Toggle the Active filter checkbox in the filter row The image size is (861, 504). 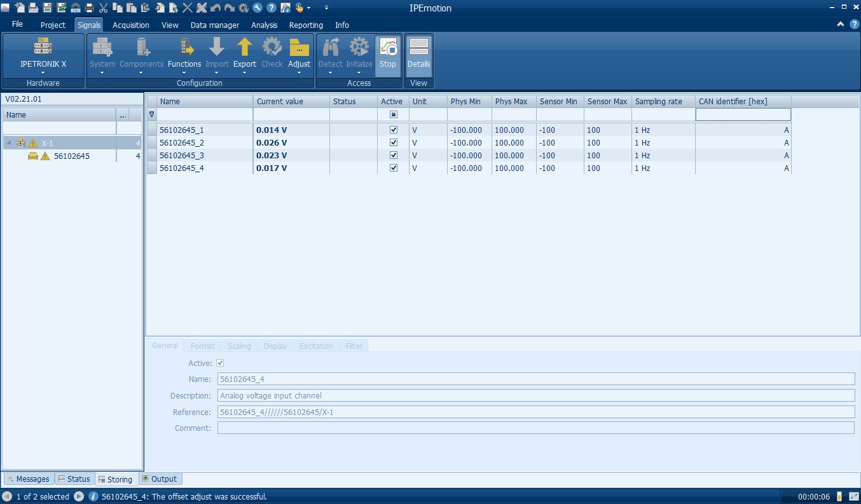[394, 114]
